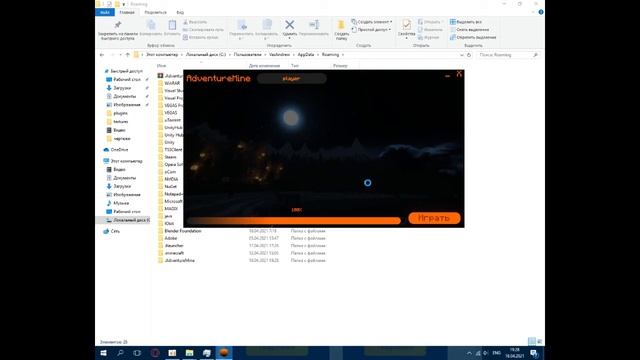The height and width of the screenshot is (360, 640).
Task: Click AppData in the address path
Action: point(306,55)
